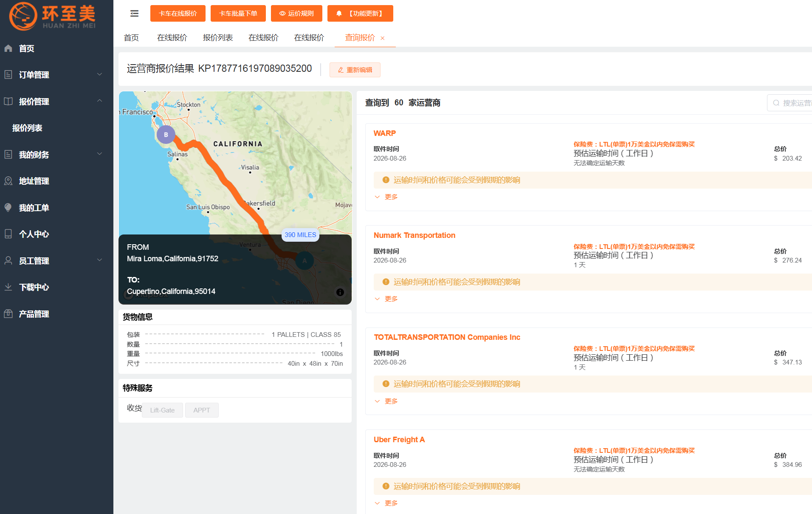Select the Uber Freight A carrier name

point(399,440)
